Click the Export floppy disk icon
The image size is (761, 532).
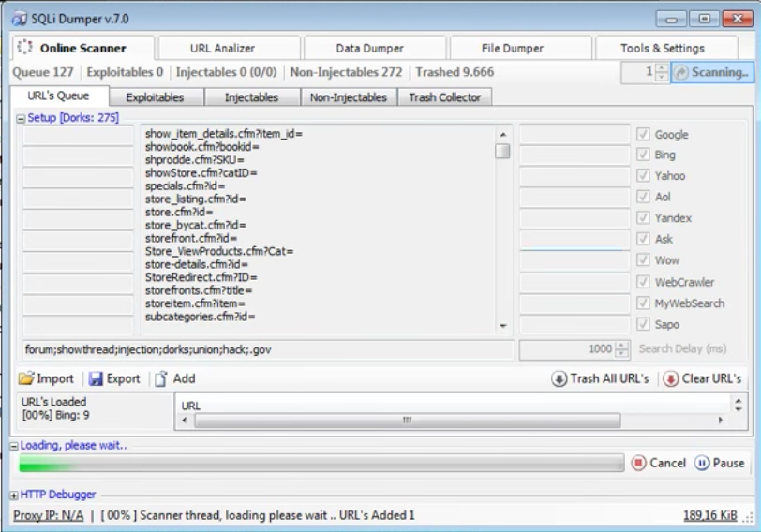(x=96, y=378)
